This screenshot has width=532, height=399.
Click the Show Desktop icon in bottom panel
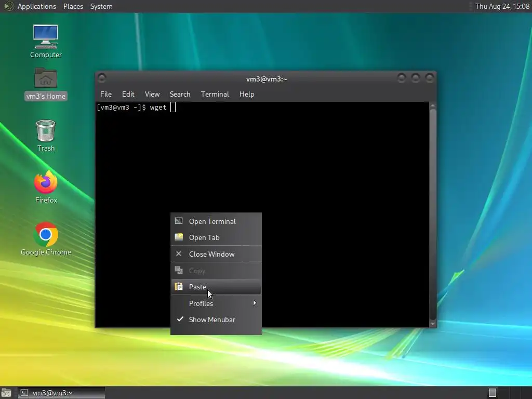[6, 393]
